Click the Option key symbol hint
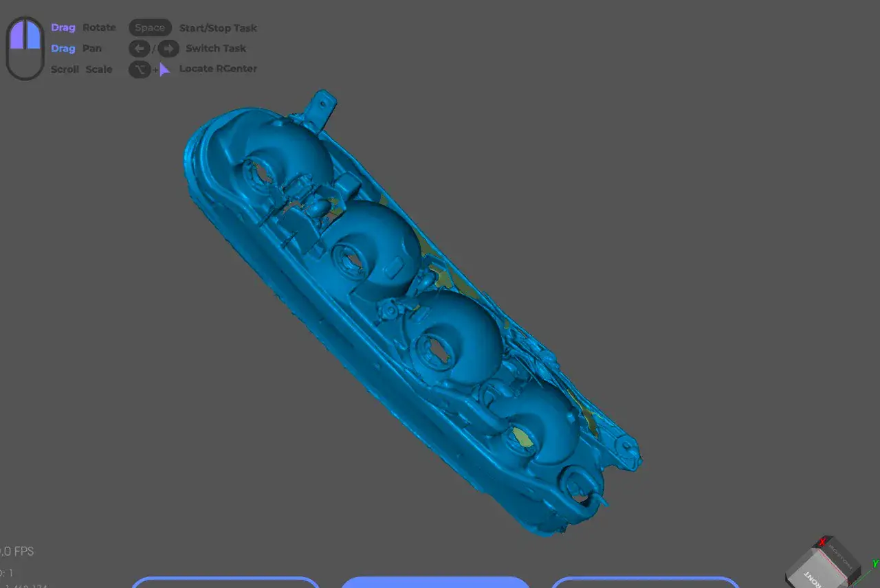The height and width of the screenshot is (588, 880). 140,69
